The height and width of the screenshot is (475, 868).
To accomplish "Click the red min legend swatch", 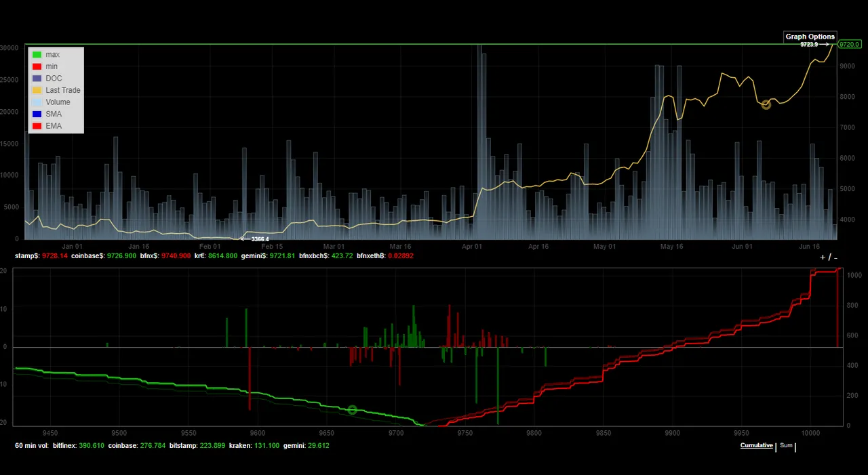I will [x=37, y=66].
